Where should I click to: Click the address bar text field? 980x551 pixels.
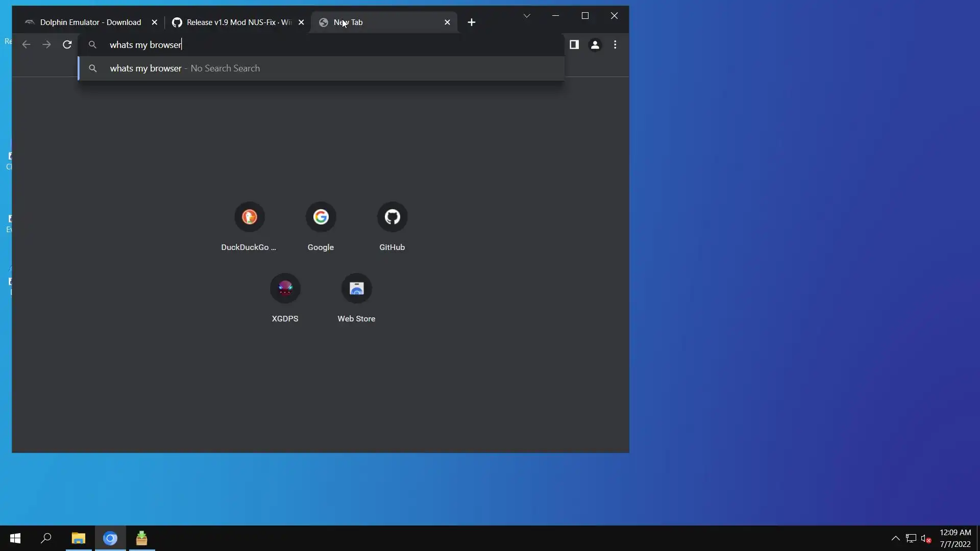(x=327, y=45)
